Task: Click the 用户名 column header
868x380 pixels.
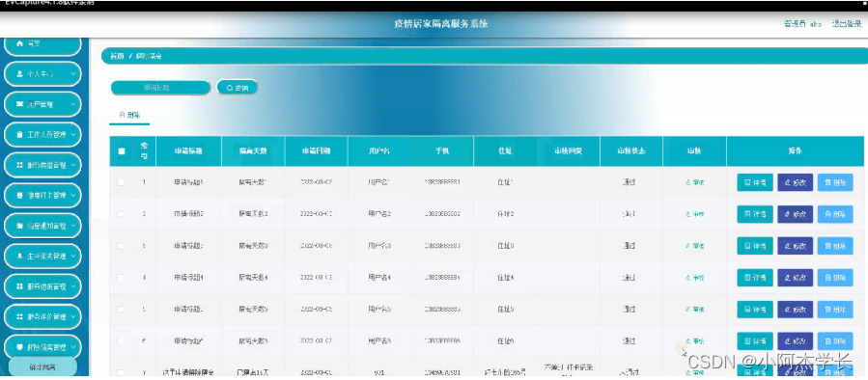Action: pyautogui.click(x=379, y=151)
